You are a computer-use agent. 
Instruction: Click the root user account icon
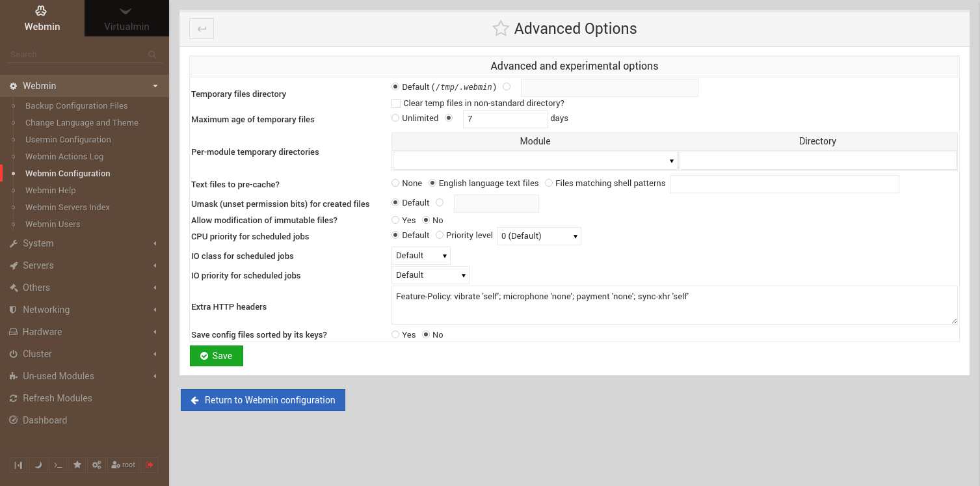123,465
